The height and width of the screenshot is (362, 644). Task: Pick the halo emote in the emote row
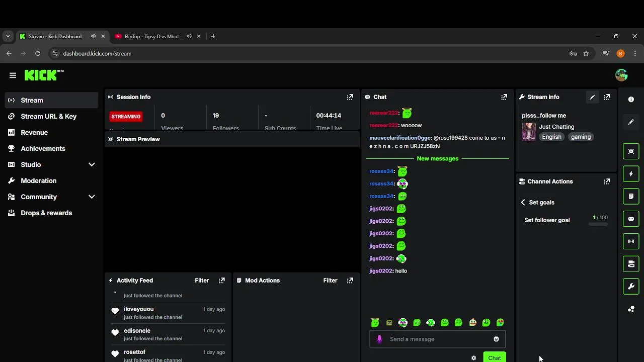point(375,322)
